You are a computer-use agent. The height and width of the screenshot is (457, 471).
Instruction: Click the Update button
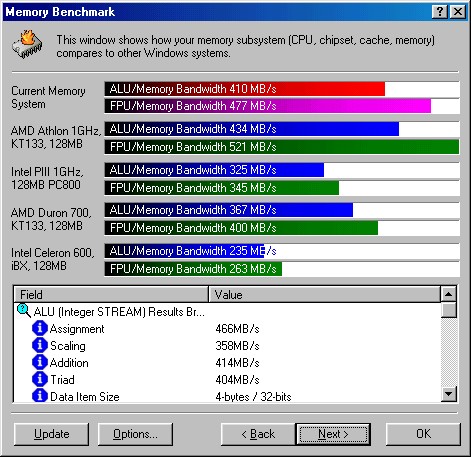52,434
